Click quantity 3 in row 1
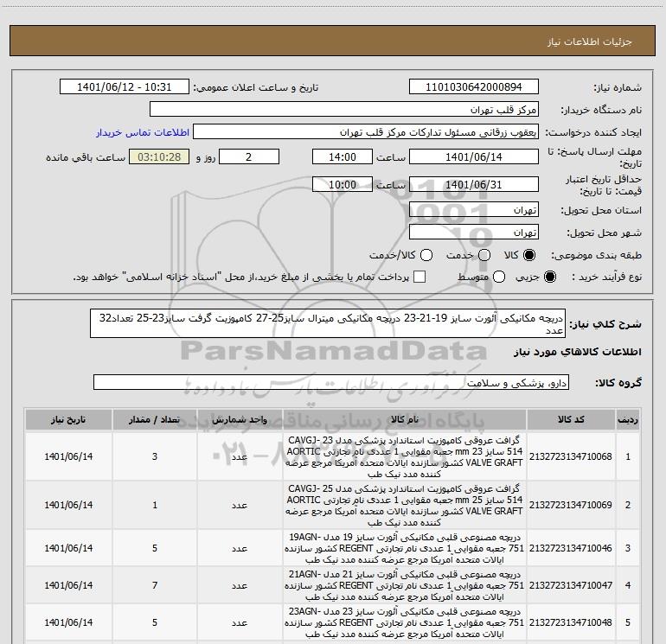 pyautogui.click(x=155, y=456)
